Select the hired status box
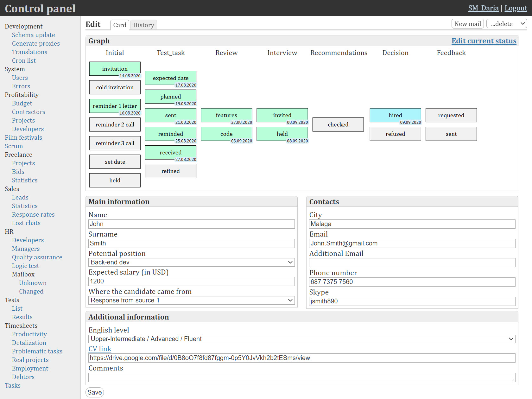Image resolution: width=532 pixels, height=399 pixels. coord(395,115)
